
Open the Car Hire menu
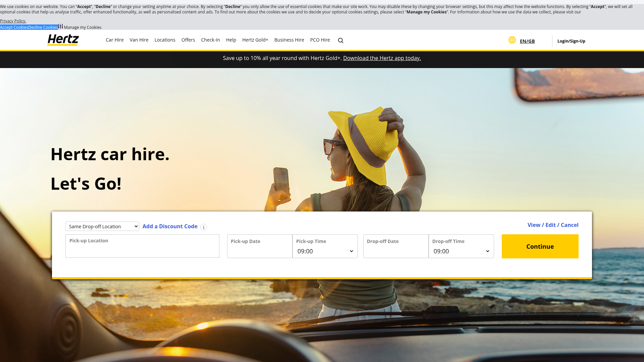click(x=115, y=40)
